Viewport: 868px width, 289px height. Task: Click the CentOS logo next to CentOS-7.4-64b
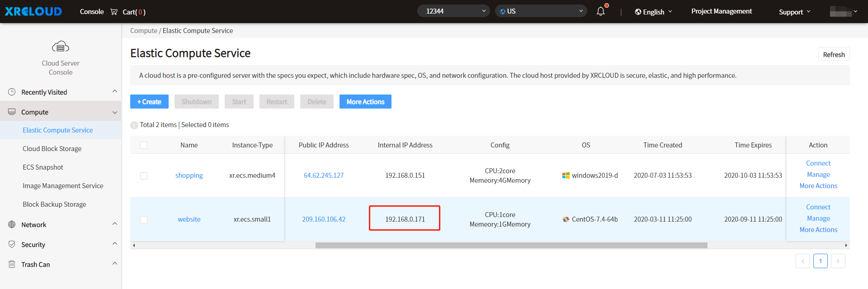pos(566,219)
